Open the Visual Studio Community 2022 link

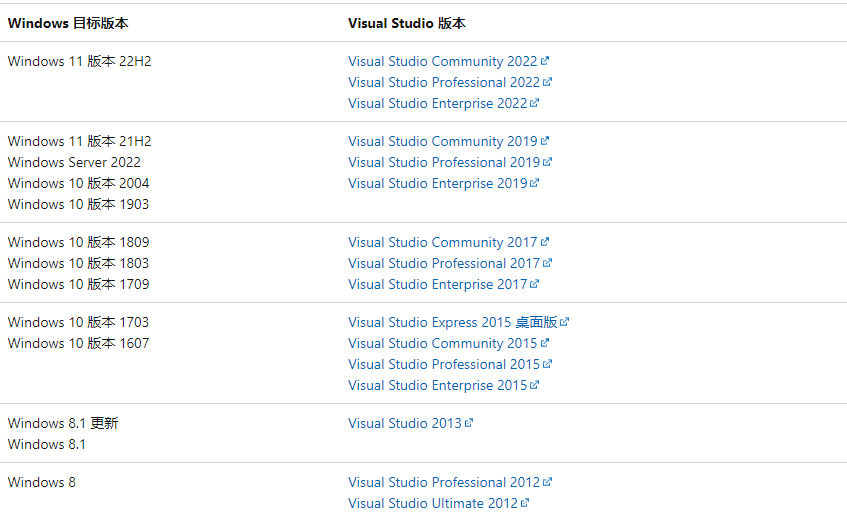pyautogui.click(x=442, y=61)
